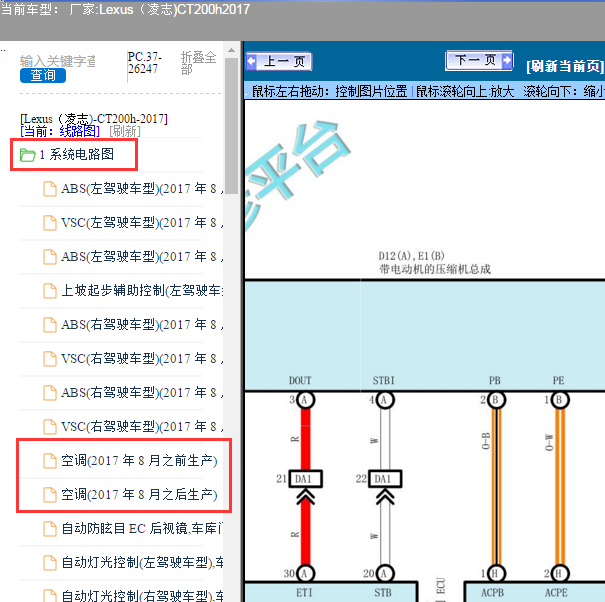Screen dimensions: 605x602
Task: Click the file icon beside 空调(2017 年 8 月之后生产)
Action: 49,495
